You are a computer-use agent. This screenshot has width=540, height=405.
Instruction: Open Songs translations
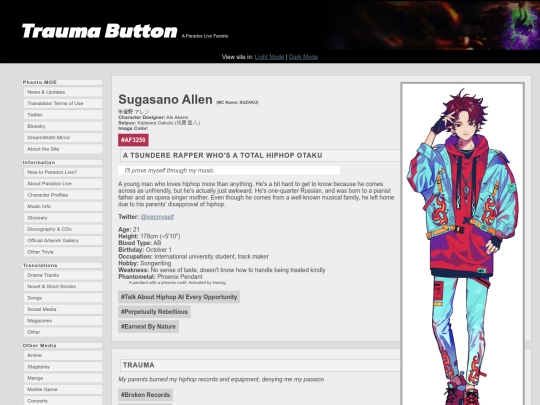point(63,298)
